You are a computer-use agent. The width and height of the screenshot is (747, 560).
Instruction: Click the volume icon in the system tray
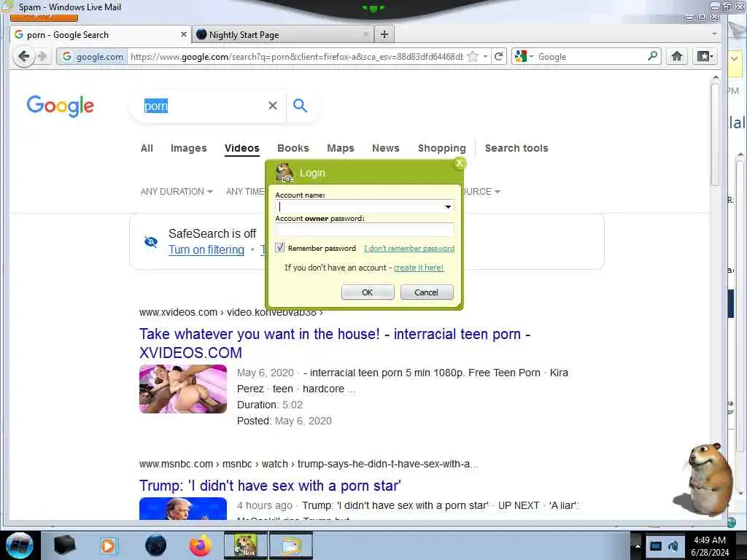pos(673,545)
